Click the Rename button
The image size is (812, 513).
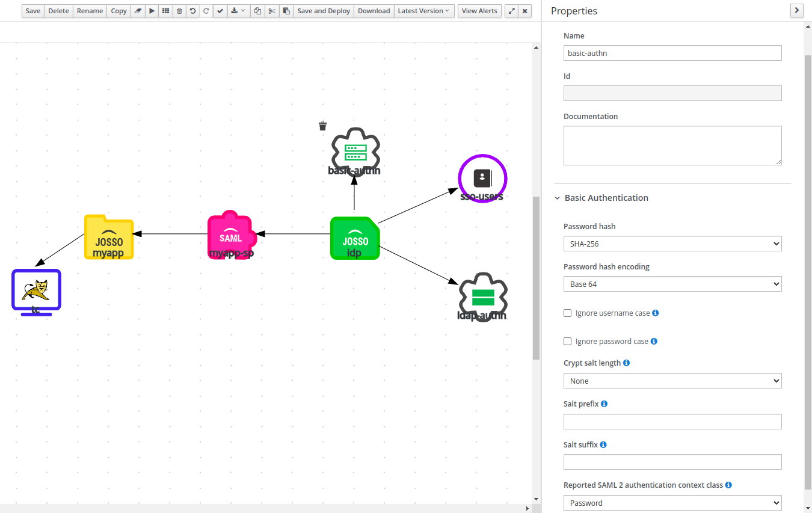tap(90, 11)
